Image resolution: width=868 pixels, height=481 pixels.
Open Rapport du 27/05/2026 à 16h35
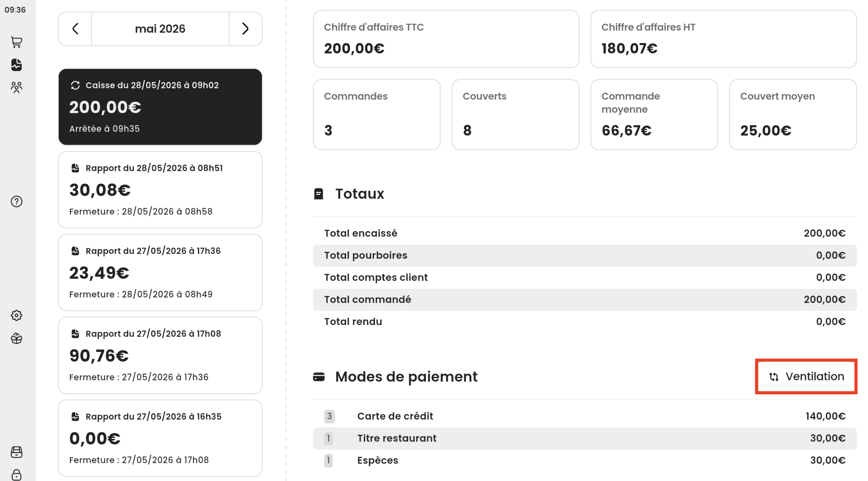pyautogui.click(x=160, y=439)
